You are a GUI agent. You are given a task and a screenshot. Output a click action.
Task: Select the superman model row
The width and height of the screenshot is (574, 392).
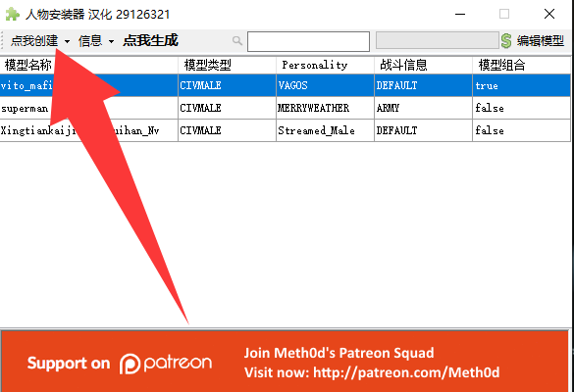coord(286,108)
